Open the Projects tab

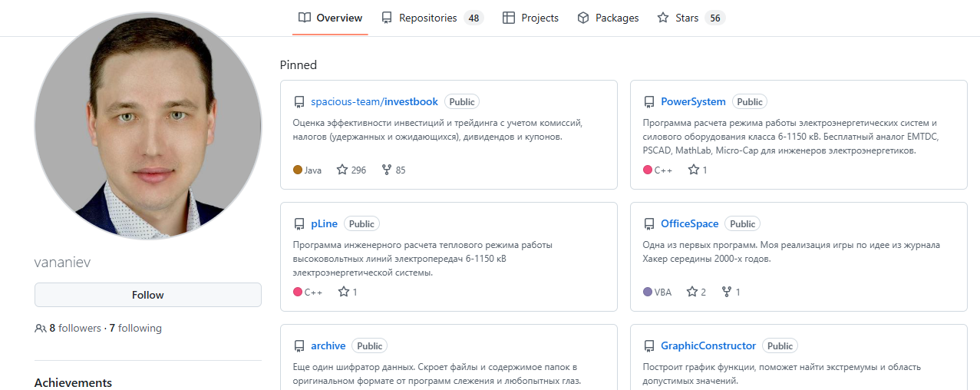click(530, 18)
